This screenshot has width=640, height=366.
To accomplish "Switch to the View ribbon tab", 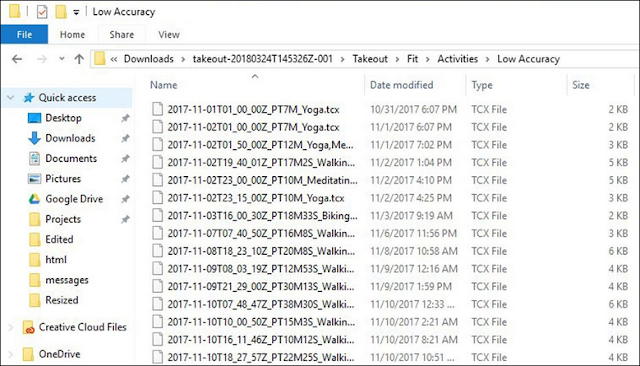I will click(x=169, y=35).
